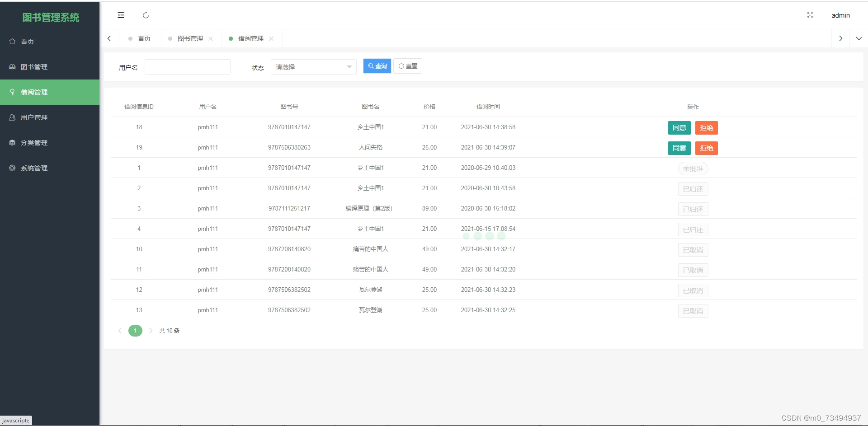
Task: Select the 借阅管理 tab
Action: [x=251, y=38]
